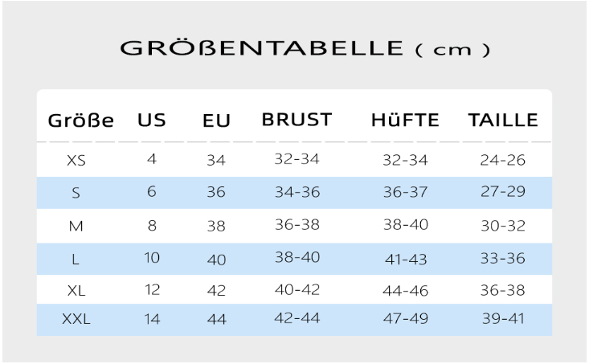Select the XL size row label
The image size is (589, 364).
click(76, 290)
